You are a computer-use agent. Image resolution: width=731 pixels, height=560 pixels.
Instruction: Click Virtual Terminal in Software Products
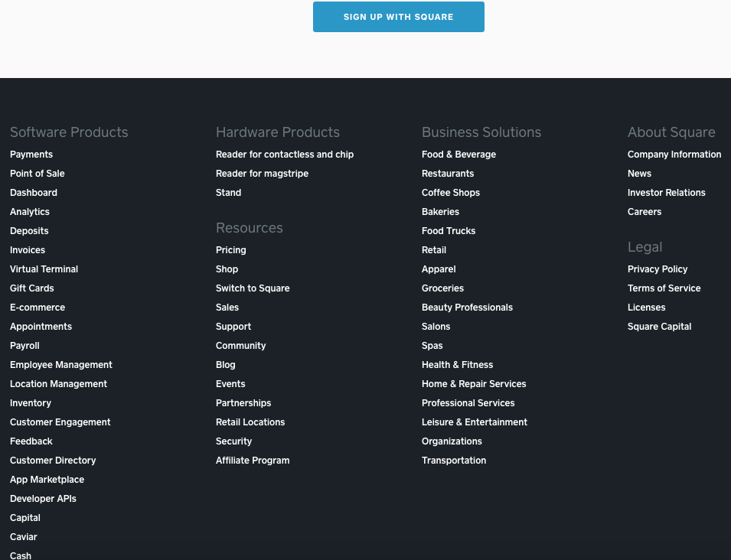point(44,269)
